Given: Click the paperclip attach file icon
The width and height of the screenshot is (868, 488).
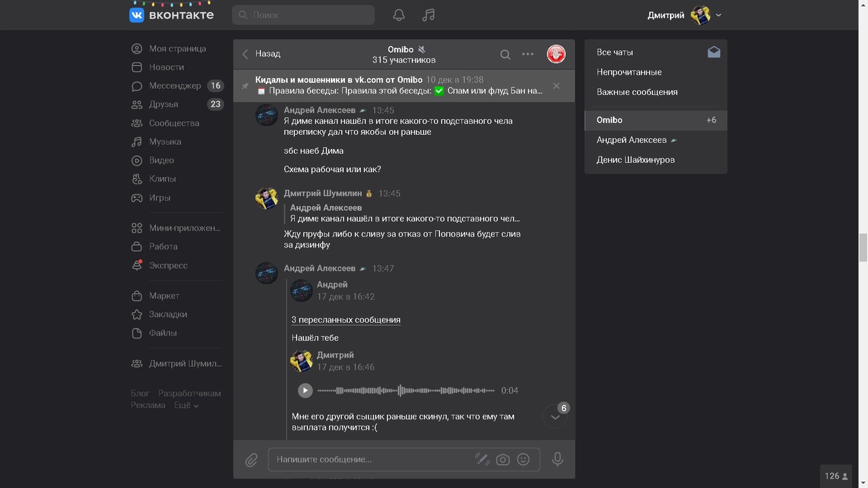Looking at the screenshot, I should point(251,460).
